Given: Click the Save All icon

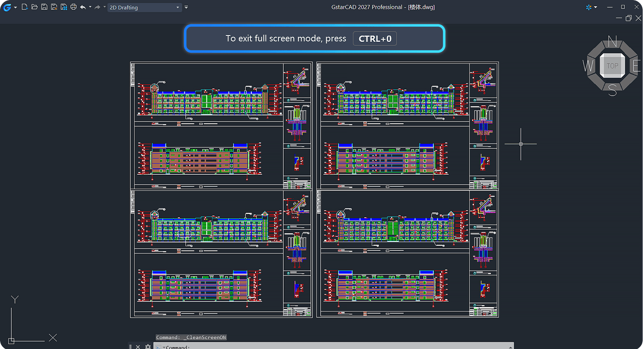Looking at the screenshot, I should [x=64, y=7].
